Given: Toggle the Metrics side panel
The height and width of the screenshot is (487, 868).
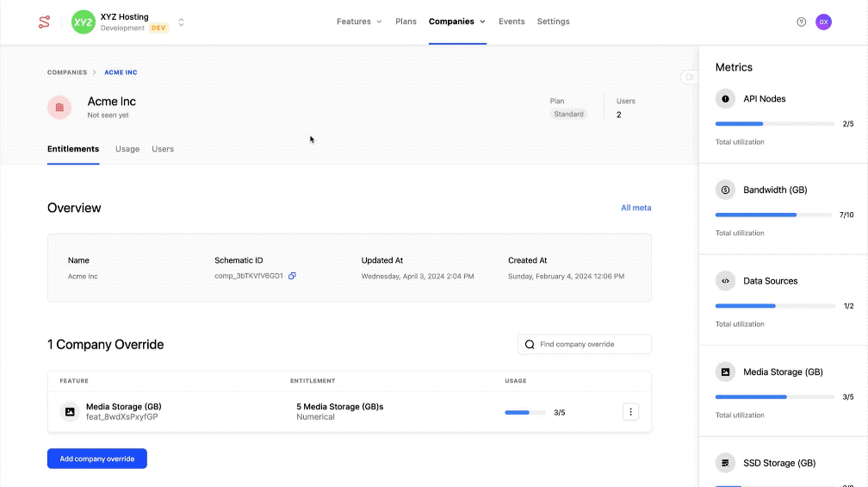Looking at the screenshot, I should pyautogui.click(x=688, y=78).
